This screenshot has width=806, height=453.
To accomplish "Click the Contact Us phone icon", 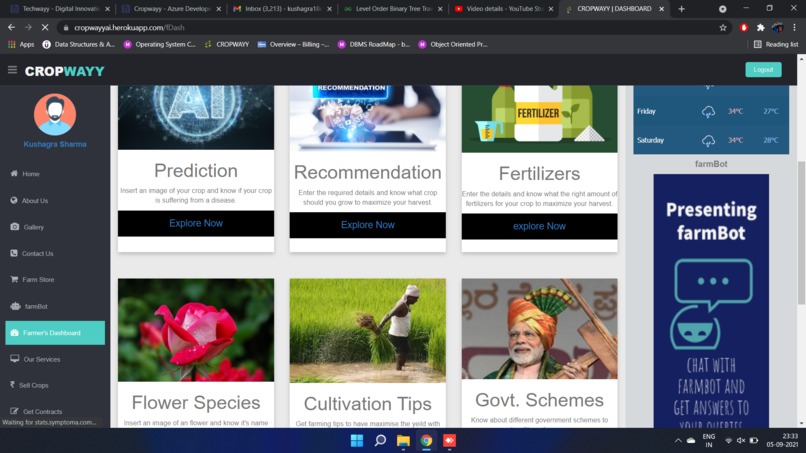I will tap(14, 253).
